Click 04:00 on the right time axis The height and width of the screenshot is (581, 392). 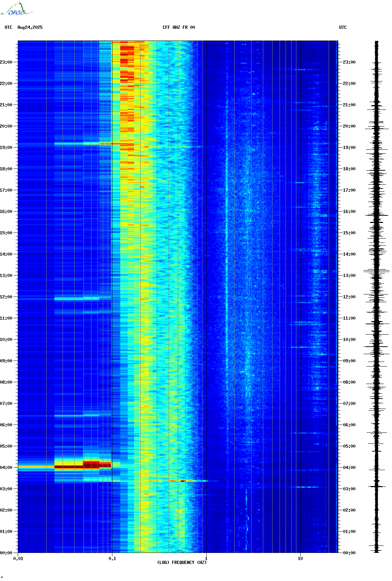pos(349,468)
